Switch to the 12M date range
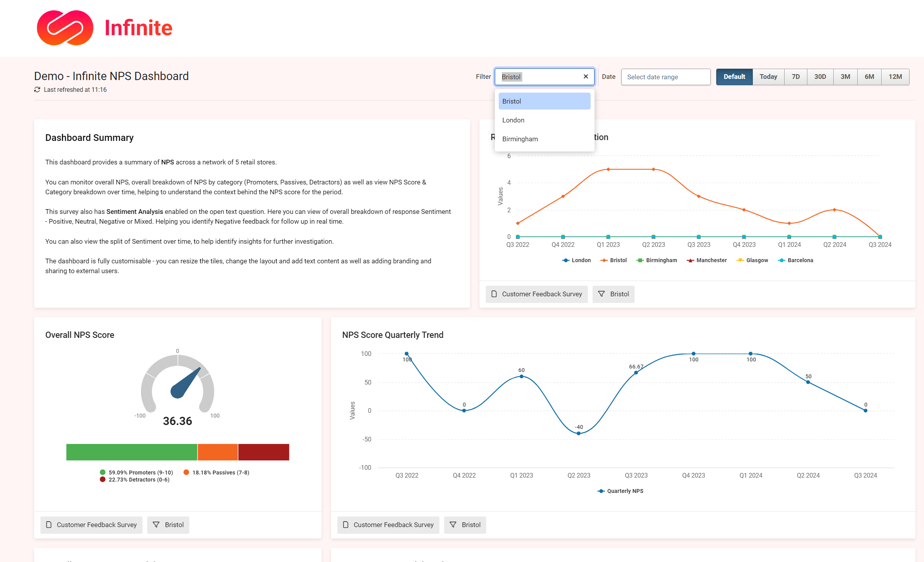 895,77
